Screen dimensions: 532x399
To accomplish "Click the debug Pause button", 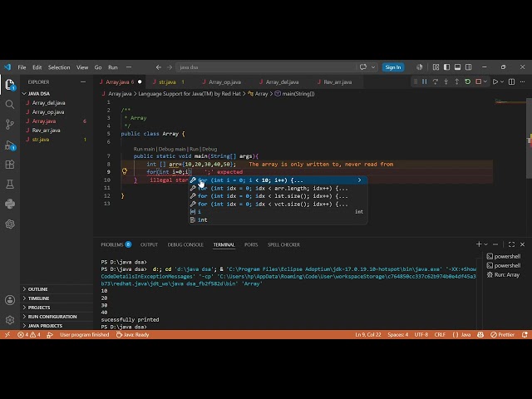I will [425, 81].
